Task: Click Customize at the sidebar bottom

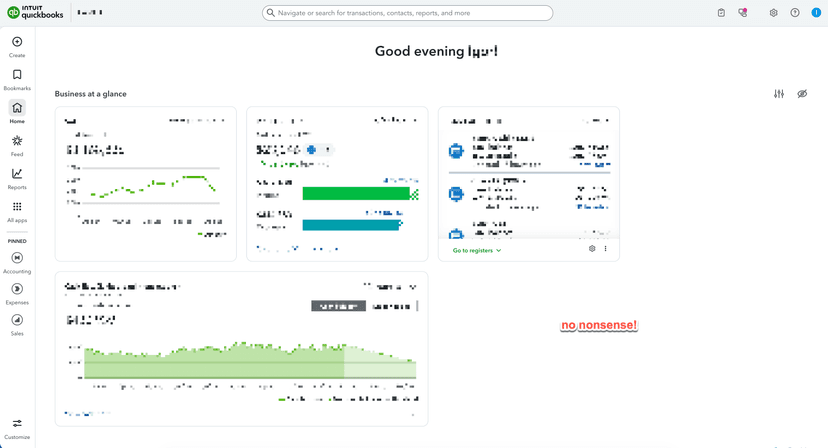Action: [17, 429]
